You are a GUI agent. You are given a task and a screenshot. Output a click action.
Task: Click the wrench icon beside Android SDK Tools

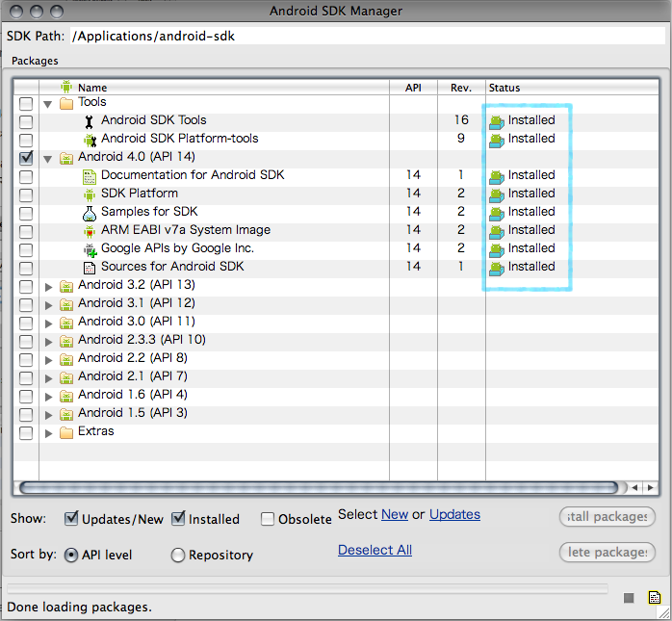(x=89, y=122)
